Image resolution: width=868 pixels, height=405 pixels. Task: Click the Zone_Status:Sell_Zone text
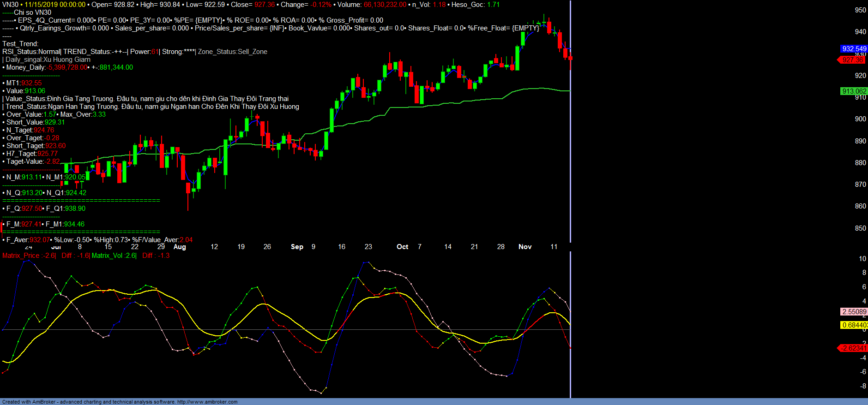[233, 52]
